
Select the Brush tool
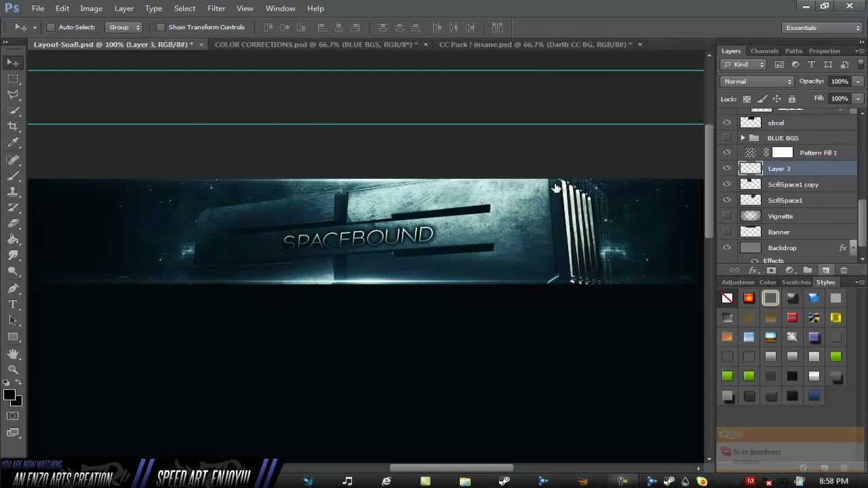pos(13,176)
